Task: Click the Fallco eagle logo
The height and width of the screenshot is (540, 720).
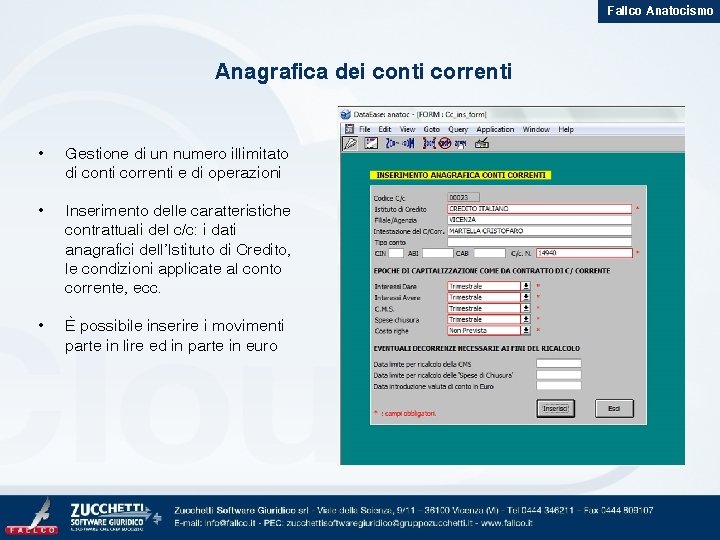Action: 32,516
